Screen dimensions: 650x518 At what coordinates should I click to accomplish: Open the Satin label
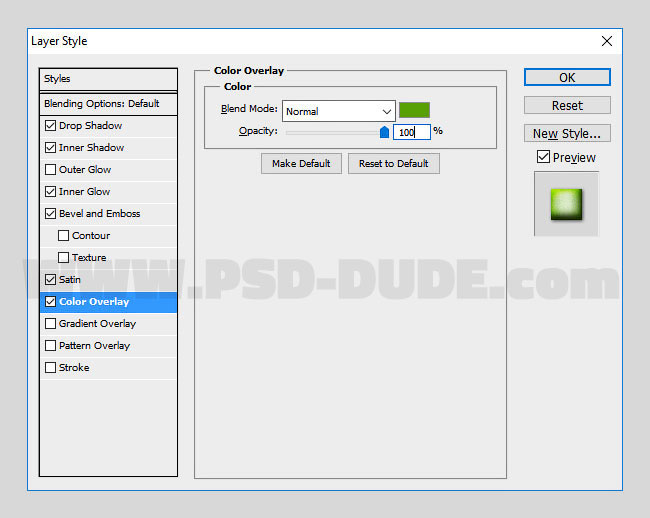(x=70, y=279)
